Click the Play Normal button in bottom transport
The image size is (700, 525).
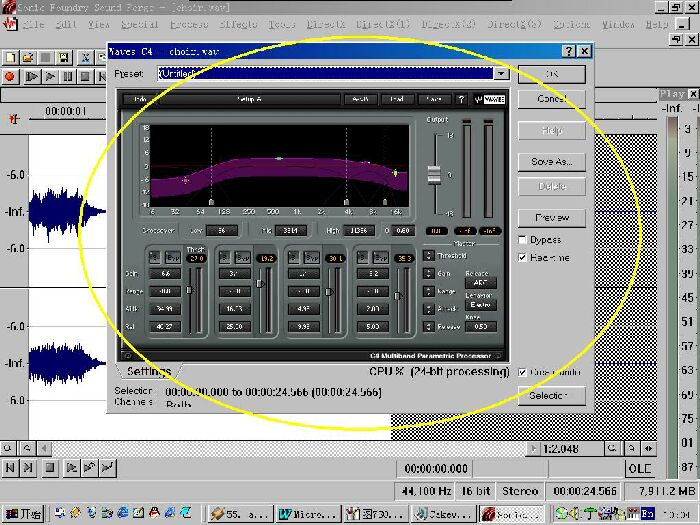[x=71, y=468]
